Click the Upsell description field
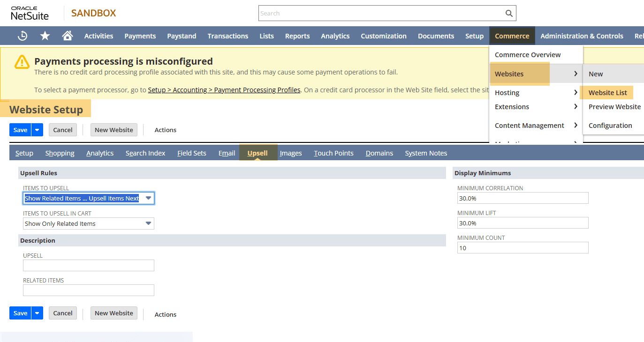The height and width of the screenshot is (342, 644). tap(89, 266)
